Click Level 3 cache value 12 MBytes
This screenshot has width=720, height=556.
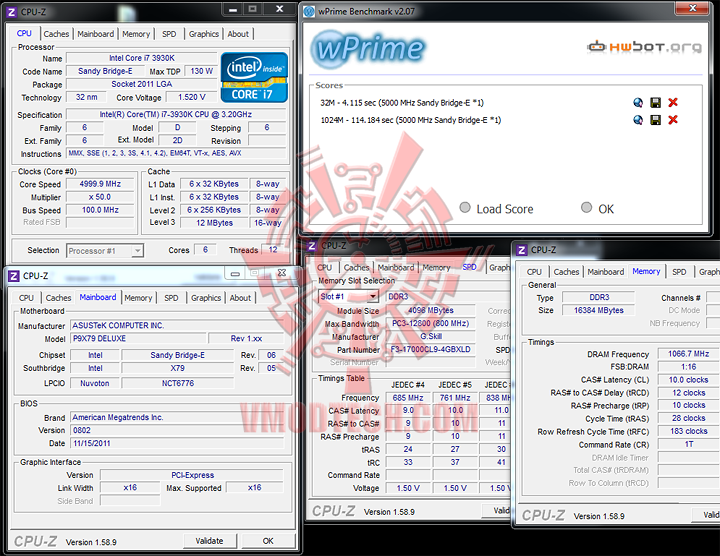tap(214, 223)
